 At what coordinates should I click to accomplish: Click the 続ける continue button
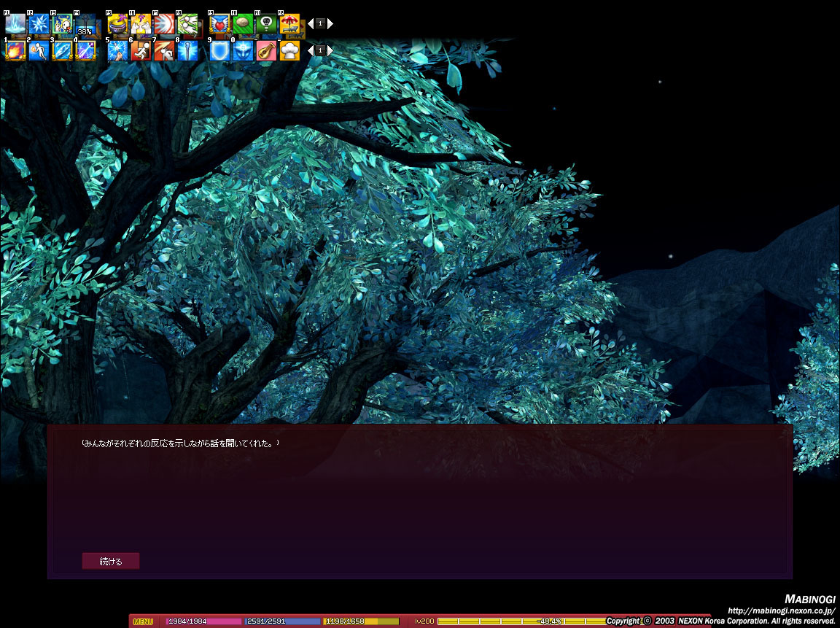point(111,561)
